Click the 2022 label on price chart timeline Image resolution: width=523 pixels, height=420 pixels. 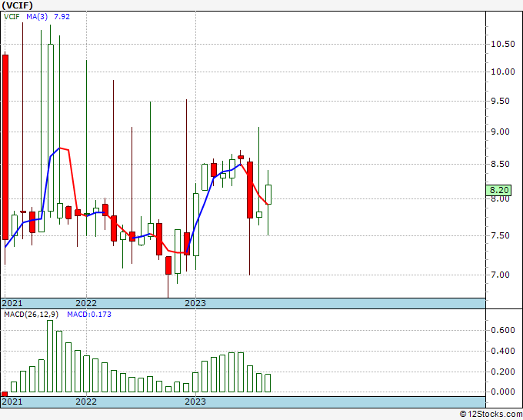(x=86, y=303)
